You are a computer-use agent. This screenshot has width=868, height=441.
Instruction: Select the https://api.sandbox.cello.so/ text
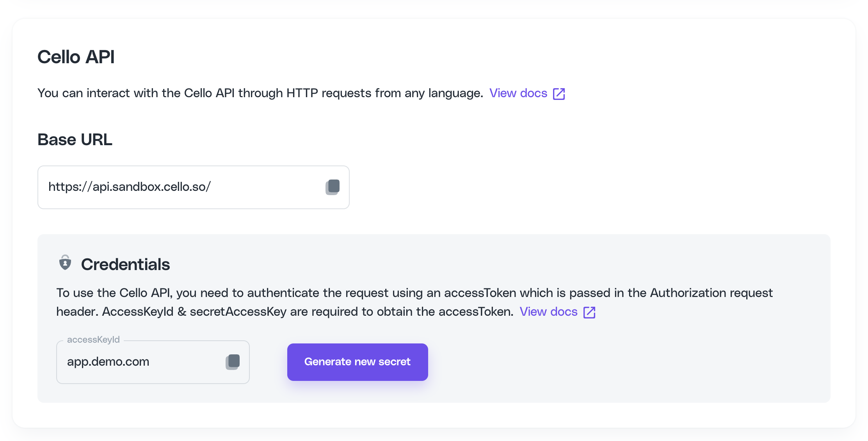(x=130, y=187)
